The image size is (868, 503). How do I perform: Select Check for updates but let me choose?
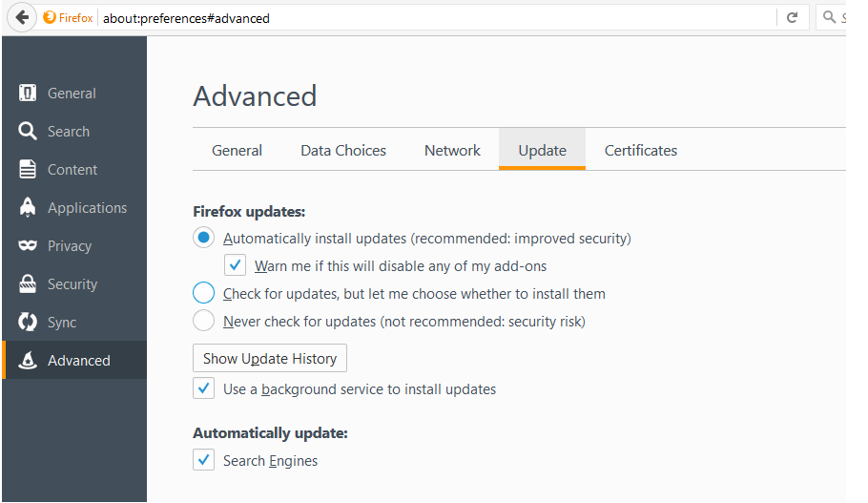(x=204, y=292)
